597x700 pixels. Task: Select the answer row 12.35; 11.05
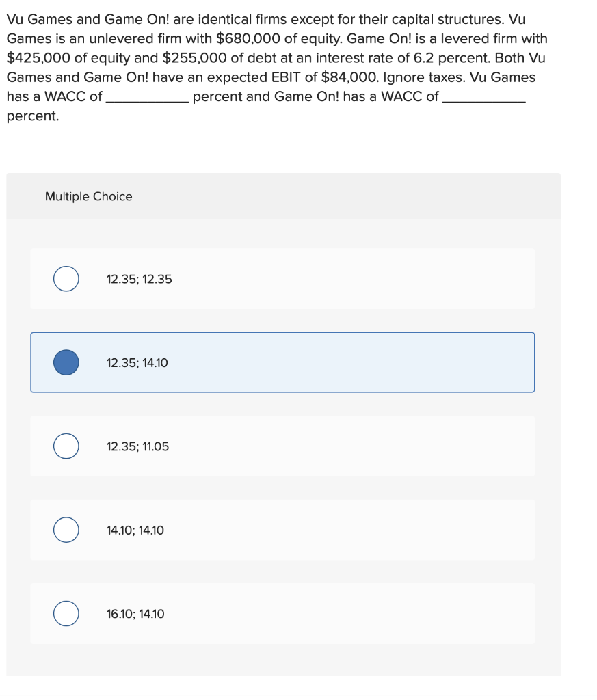(282, 446)
